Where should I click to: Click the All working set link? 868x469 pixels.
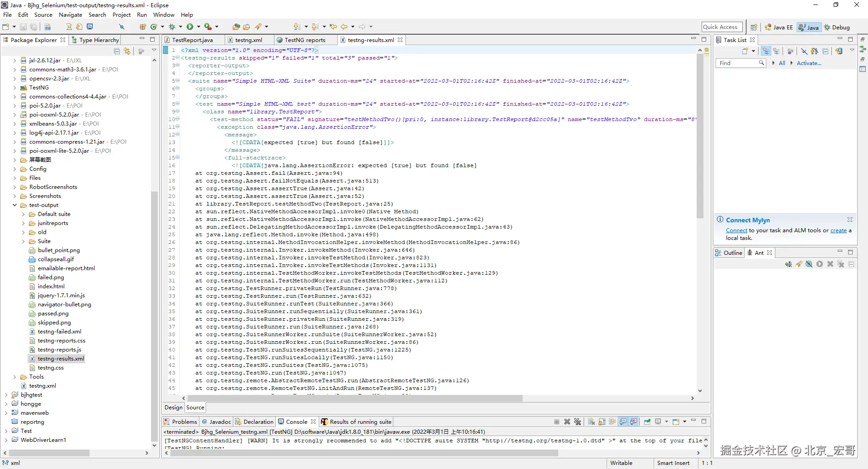pos(782,63)
